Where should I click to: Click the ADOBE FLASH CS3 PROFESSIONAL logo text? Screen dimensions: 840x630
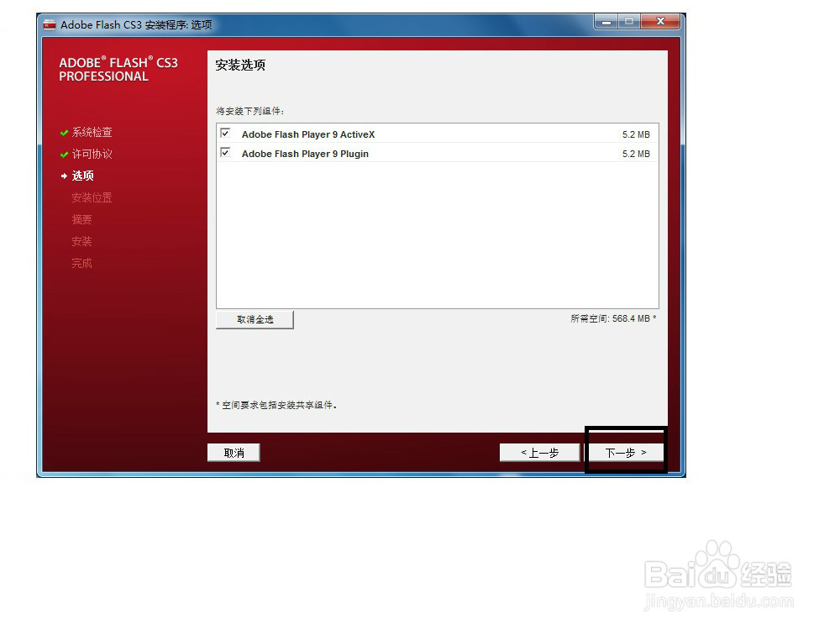pos(118,69)
